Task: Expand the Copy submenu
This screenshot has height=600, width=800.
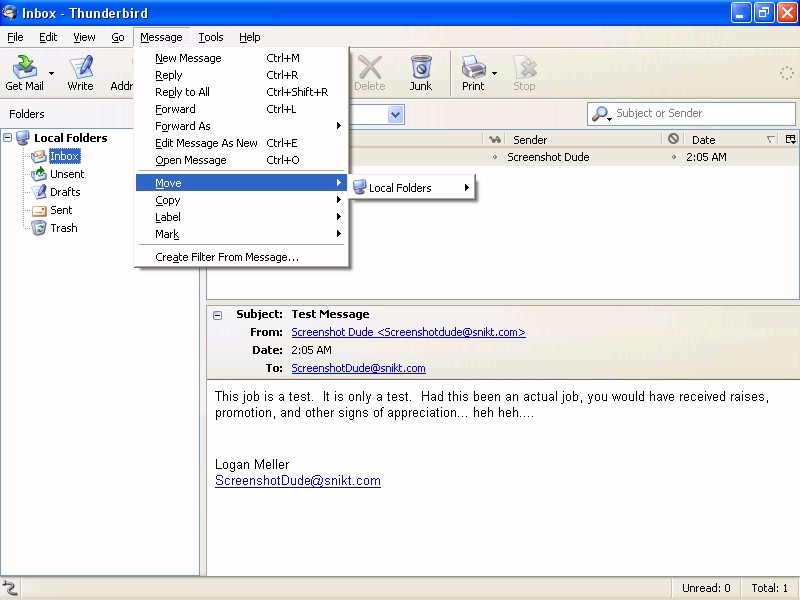Action: point(242,200)
